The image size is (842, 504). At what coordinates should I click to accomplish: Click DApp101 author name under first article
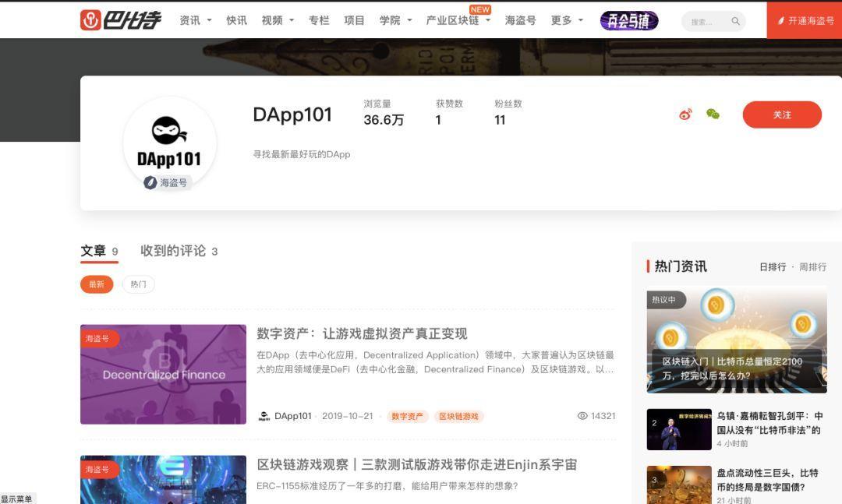292,416
